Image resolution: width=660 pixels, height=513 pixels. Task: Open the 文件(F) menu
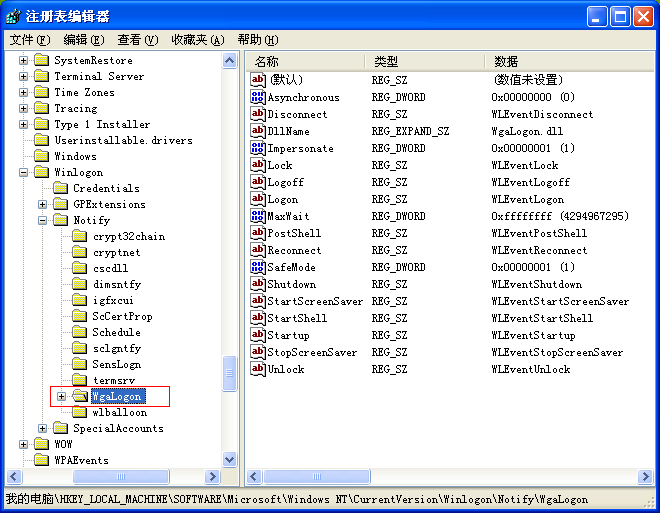30,40
